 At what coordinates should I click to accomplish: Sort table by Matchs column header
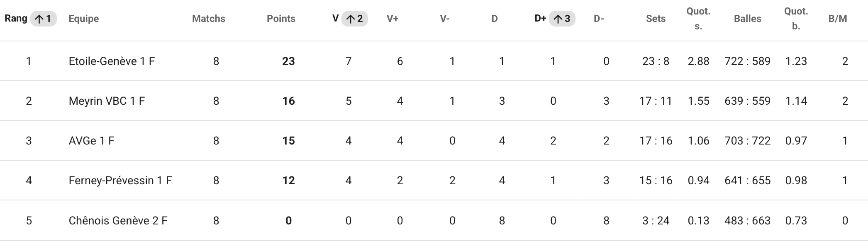pyautogui.click(x=209, y=19)
